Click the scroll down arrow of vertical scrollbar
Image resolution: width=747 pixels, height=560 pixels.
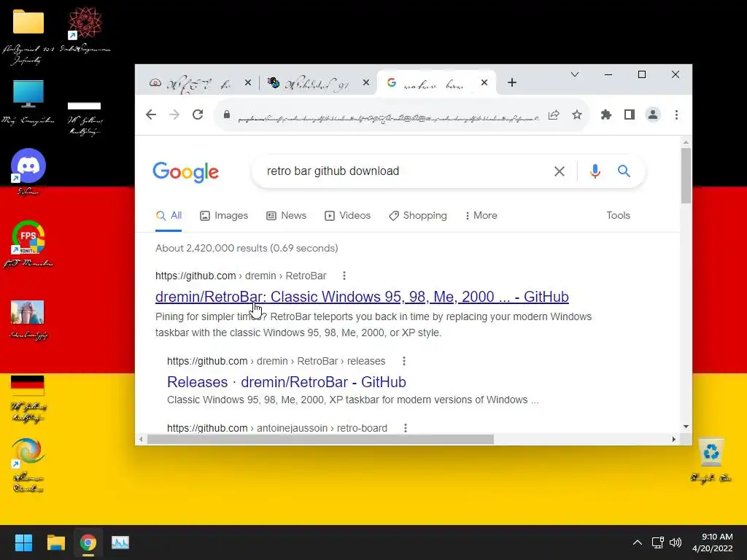coord(686,427)
